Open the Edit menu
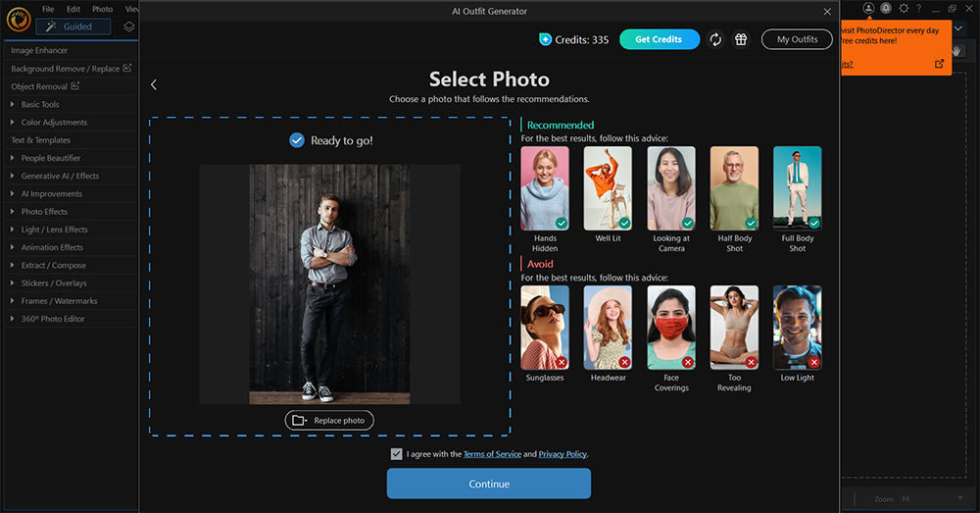The image size is (980, 513). point(73,9)
